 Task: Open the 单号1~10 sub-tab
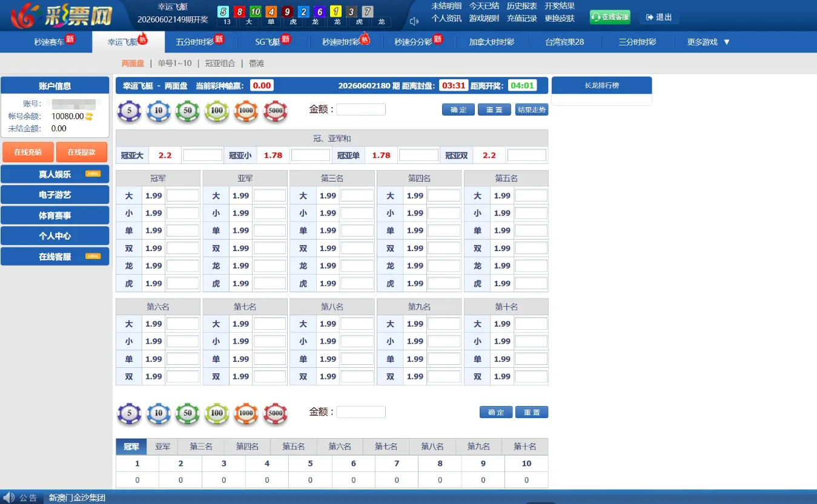click(174, 63)
